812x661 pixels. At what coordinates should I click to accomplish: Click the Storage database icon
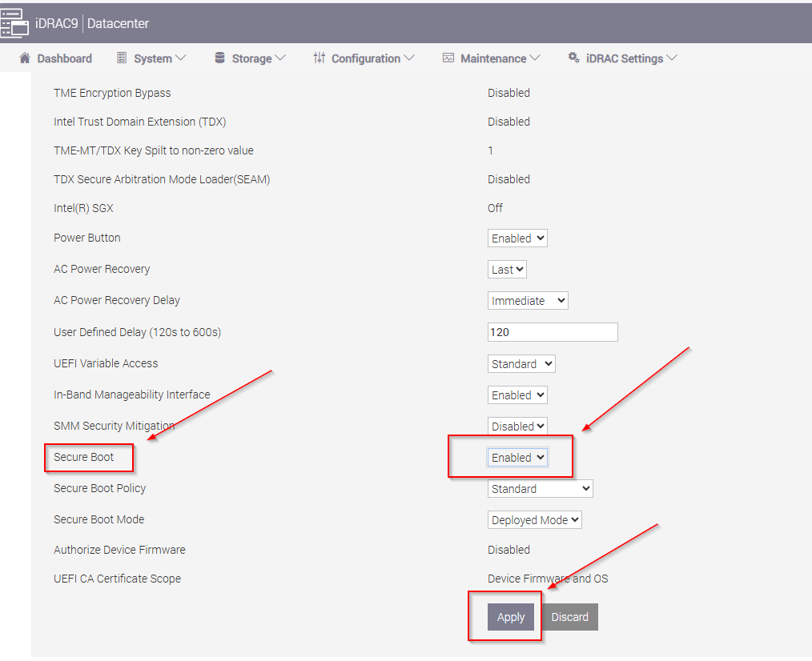point(219,58)
